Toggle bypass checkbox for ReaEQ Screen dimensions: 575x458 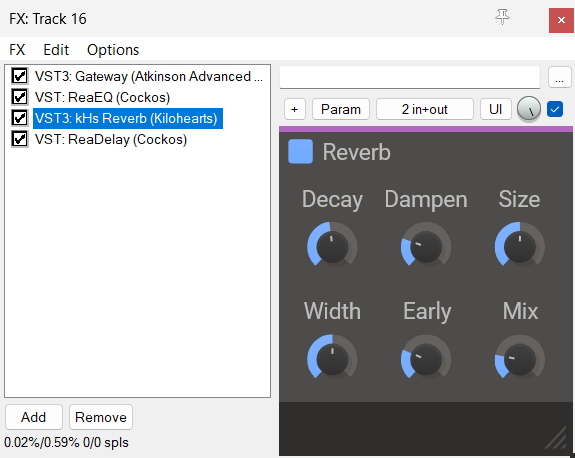19,97
